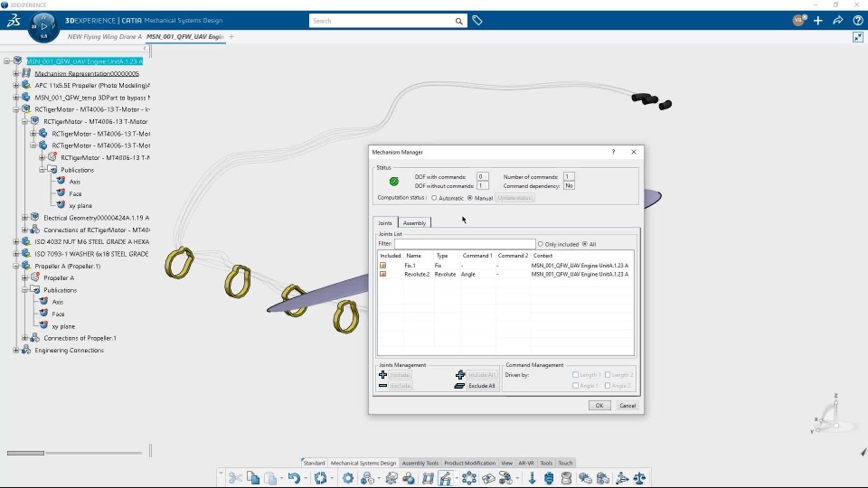Click the Exclude All button
Viewport: 868px width, 488px height.
(481, 386)
